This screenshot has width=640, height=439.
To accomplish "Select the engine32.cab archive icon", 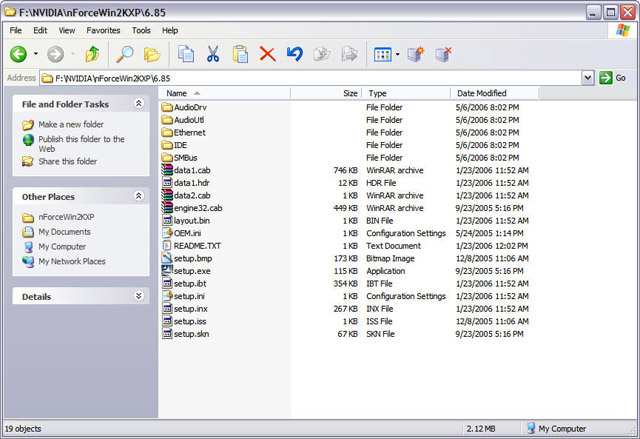I will [167, 208].
